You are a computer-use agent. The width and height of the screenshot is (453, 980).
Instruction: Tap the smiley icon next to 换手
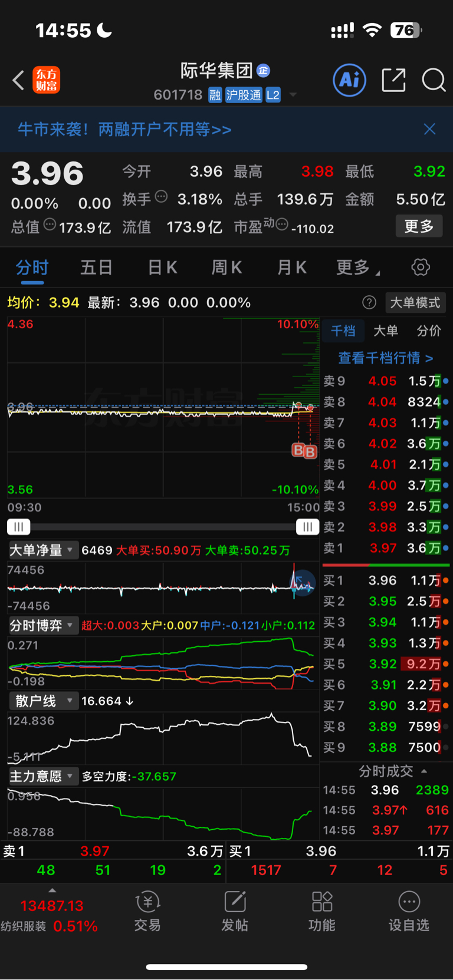(161, 197)
